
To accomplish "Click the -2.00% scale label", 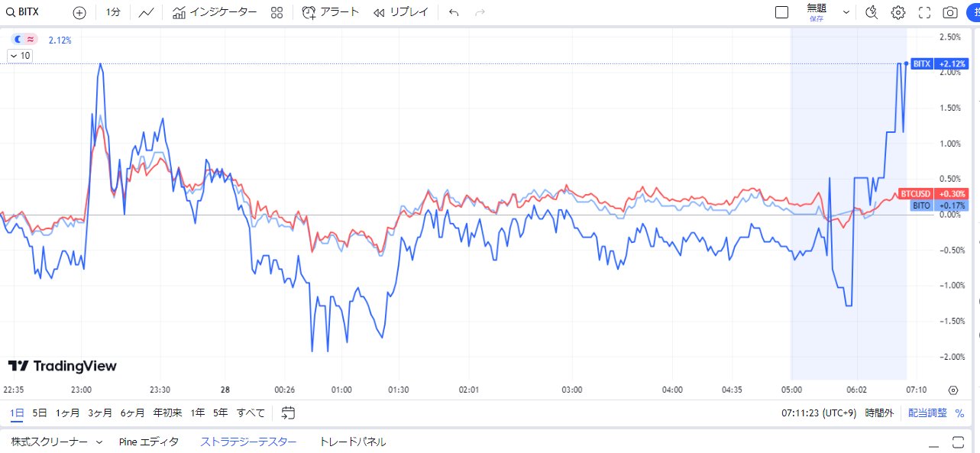I will click(949, 357).
